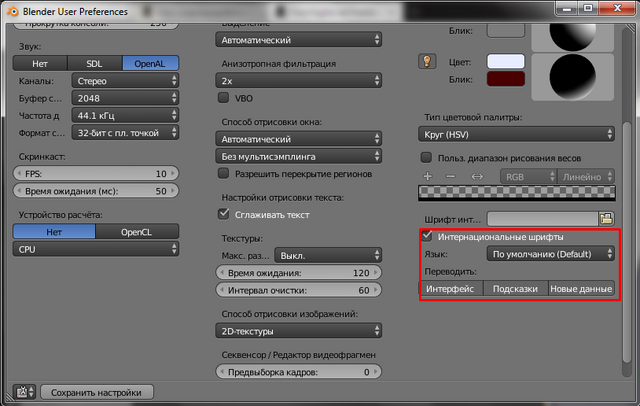Image resolution: width=640 pixels, height=406 pixels.
Task: Open the RGB color mode dropdown
Action: [529, 177]
